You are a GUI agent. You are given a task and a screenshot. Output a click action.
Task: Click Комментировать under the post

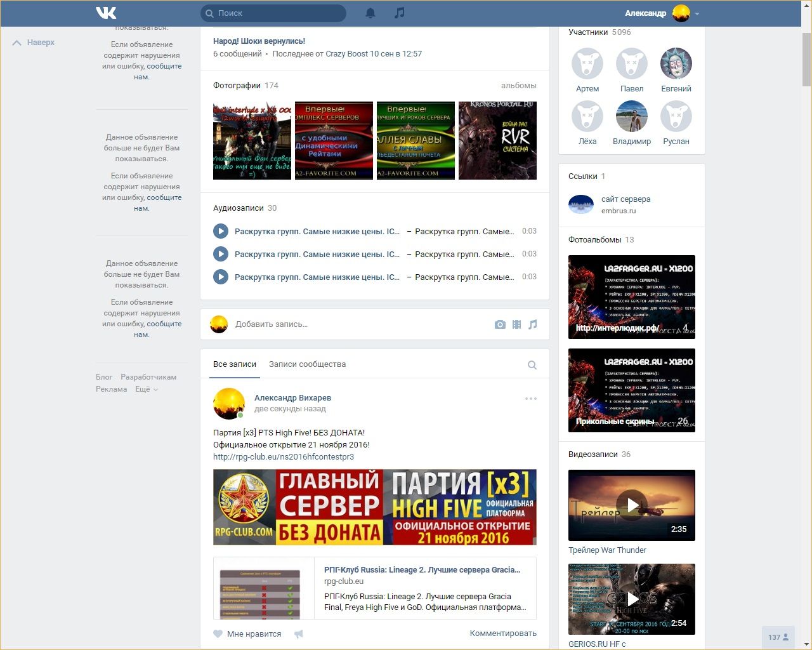[x=502, y=633]
